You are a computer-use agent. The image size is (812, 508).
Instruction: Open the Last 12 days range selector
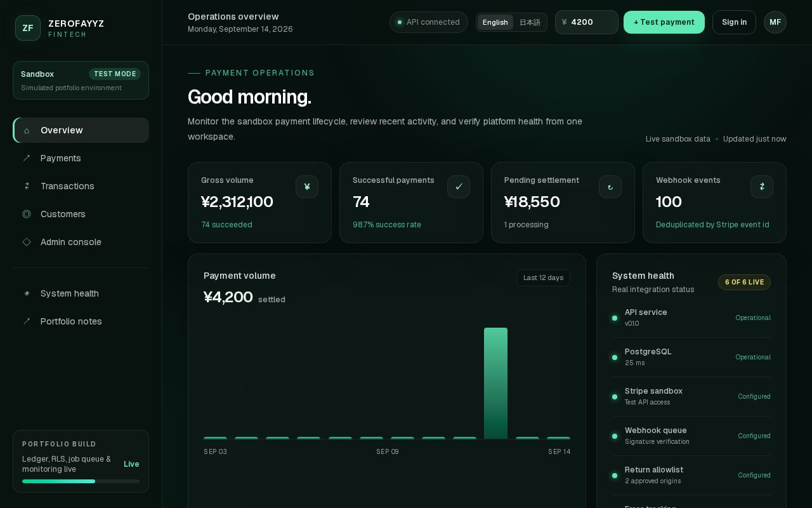pyautogui.click(x=543, y=277)
